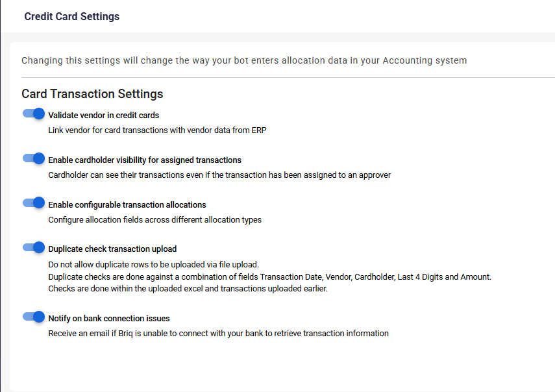The width and height of the screenshot is (555, 392).
Task: Select 'Enable cardholder visibility for assigned transactions' label
Action: pos(145,160)
